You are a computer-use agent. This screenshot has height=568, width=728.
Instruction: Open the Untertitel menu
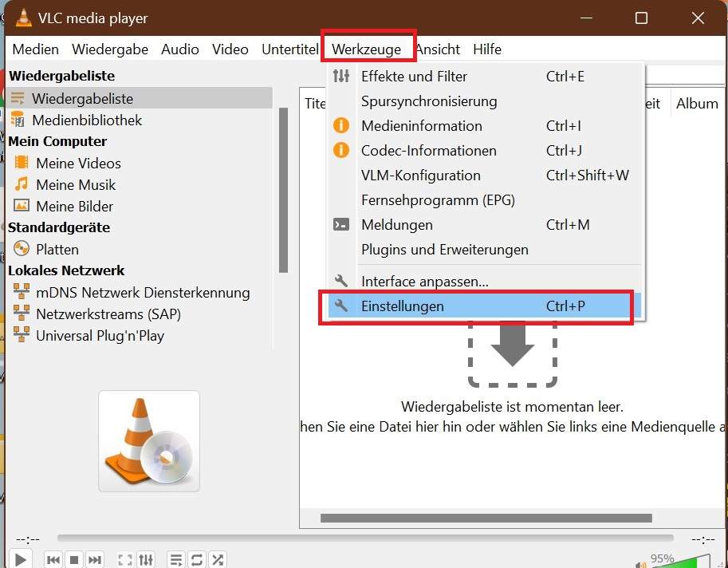289,49
